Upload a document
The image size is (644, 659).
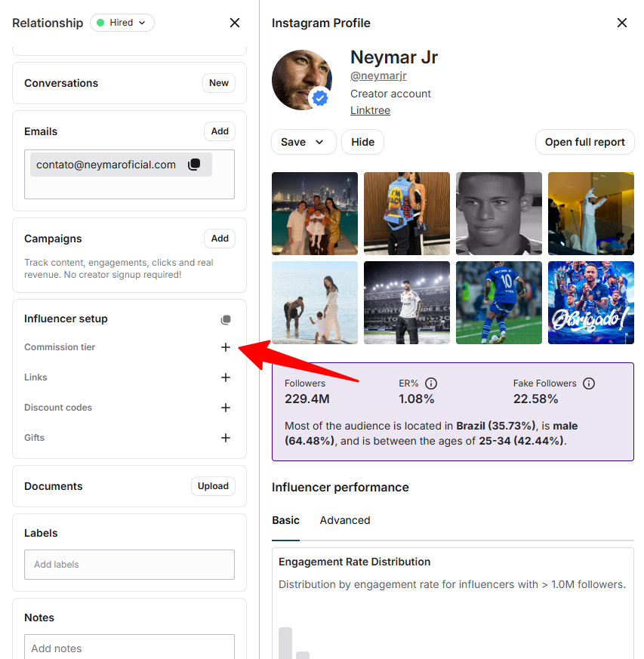click(213, 486)
